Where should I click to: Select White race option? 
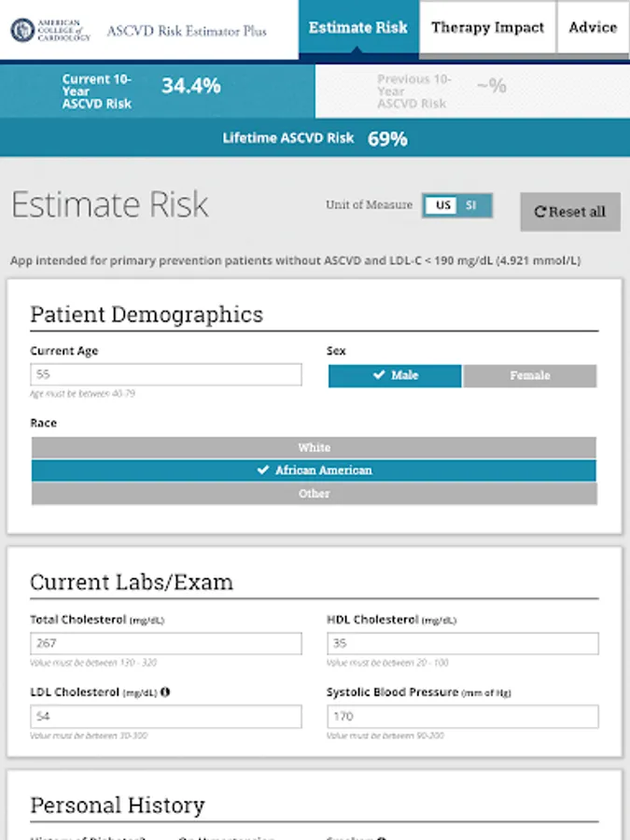(314, 448)
